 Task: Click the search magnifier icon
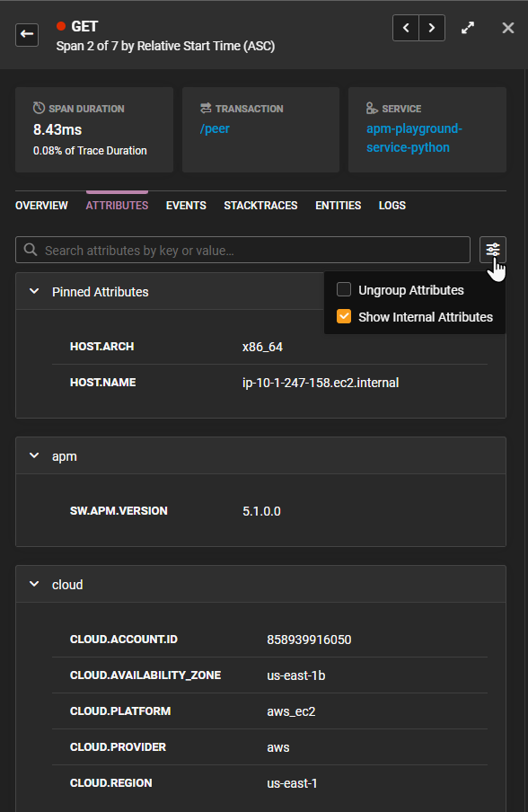29,250
